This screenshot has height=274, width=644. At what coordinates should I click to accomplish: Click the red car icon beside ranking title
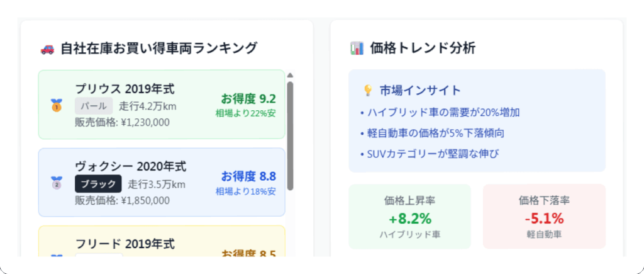tap(47, 49)
